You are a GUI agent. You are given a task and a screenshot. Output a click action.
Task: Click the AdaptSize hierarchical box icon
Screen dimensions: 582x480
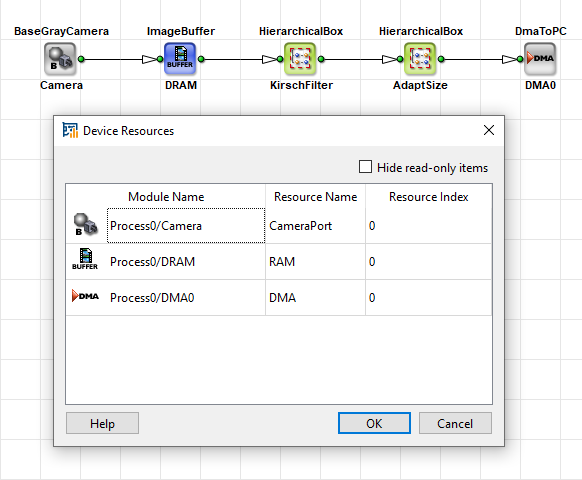[x=420, y=59]
